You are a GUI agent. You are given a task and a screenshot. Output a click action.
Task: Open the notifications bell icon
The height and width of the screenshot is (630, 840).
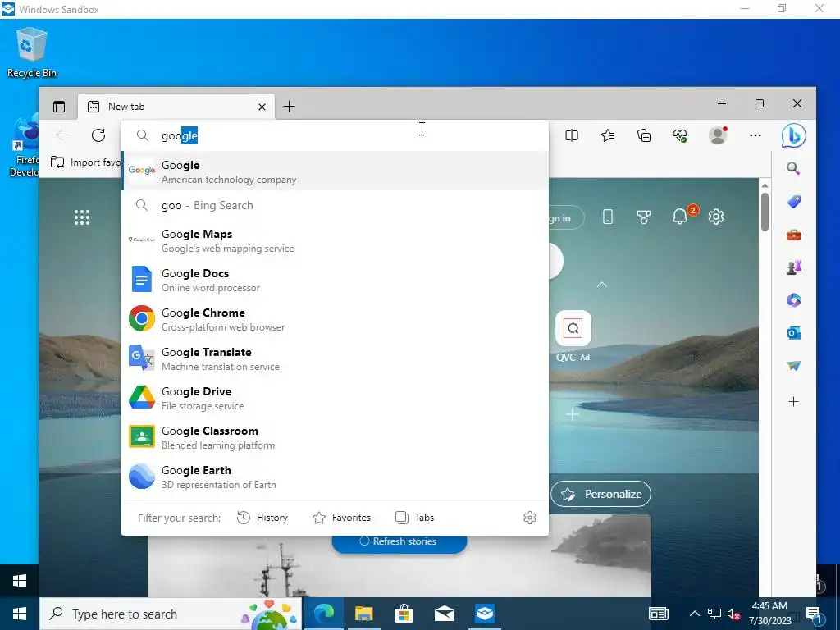[x=680, y=217]
